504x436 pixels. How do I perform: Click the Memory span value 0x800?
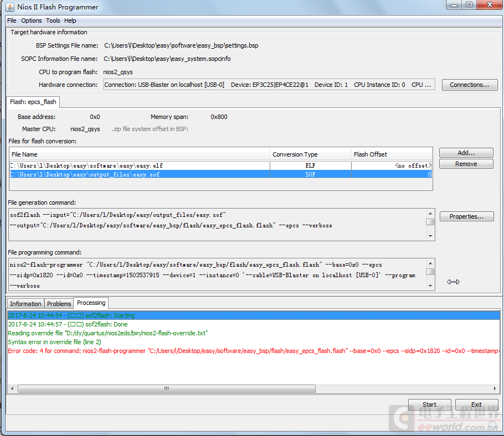point(219,117)
